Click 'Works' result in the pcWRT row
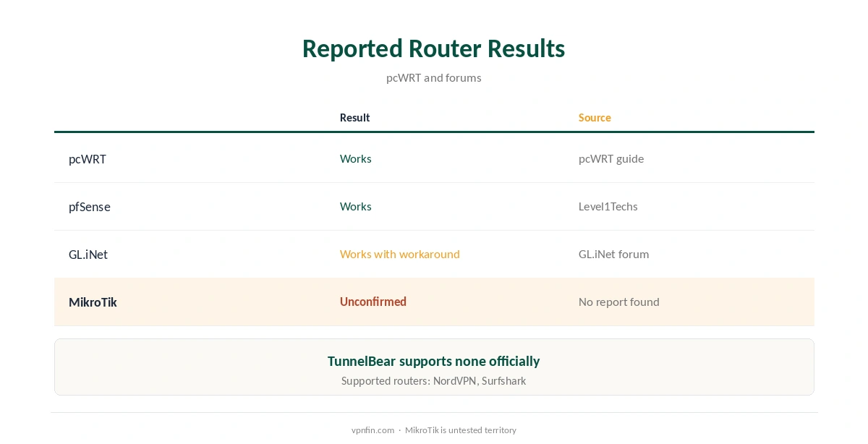 coord(356,158)
